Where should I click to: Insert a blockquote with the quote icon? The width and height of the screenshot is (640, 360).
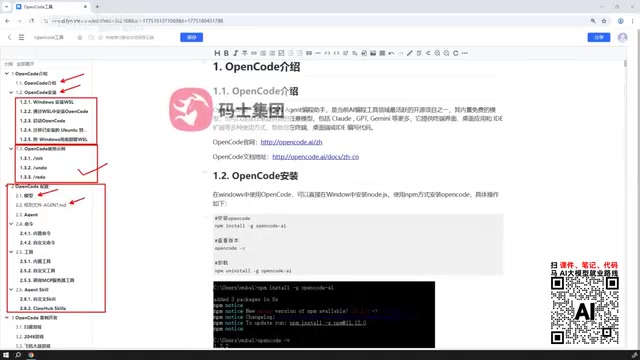[309, 53]
